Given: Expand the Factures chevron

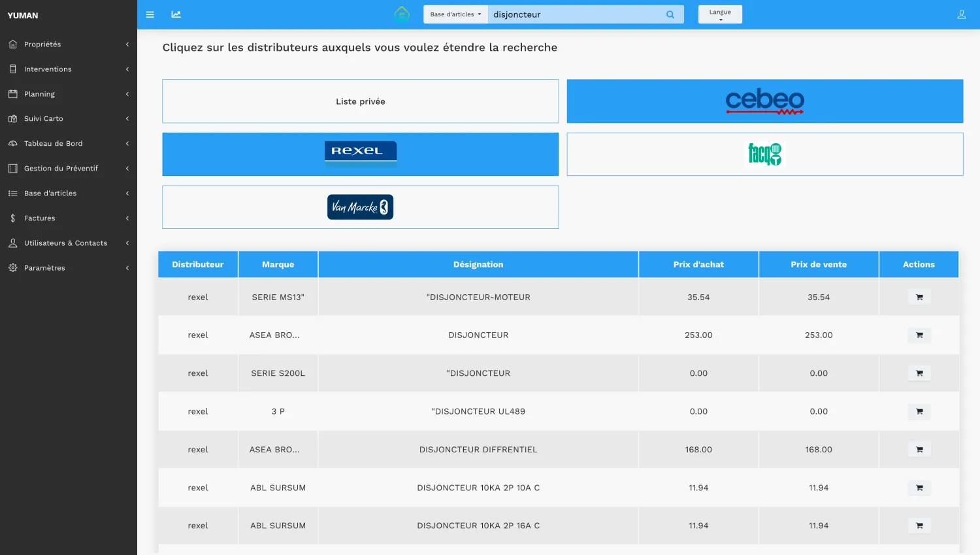Looking at the screenshot, I should tap(127, 218).
